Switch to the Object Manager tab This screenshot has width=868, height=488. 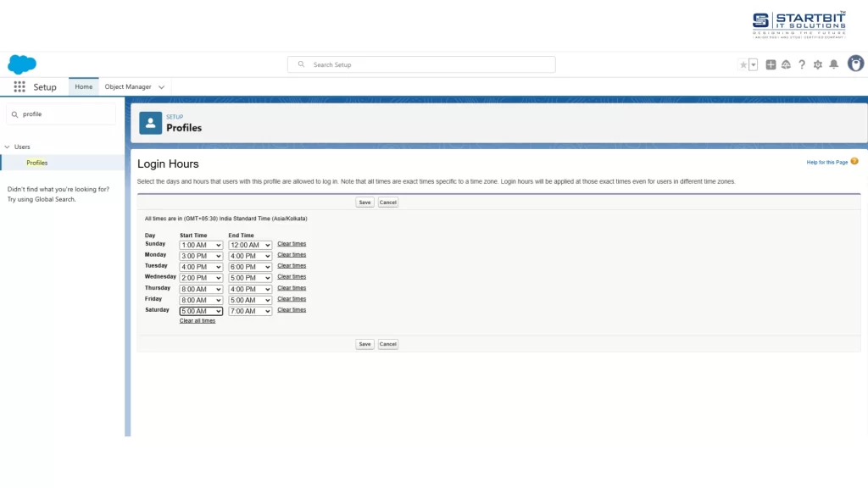128,86
